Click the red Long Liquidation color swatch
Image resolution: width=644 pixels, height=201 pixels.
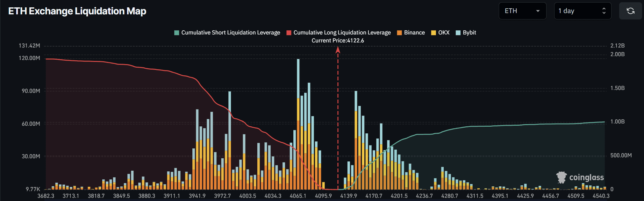pos(289,33)
